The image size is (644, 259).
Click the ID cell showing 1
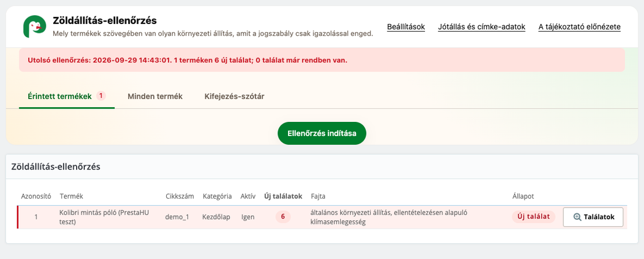click(36, 217)
